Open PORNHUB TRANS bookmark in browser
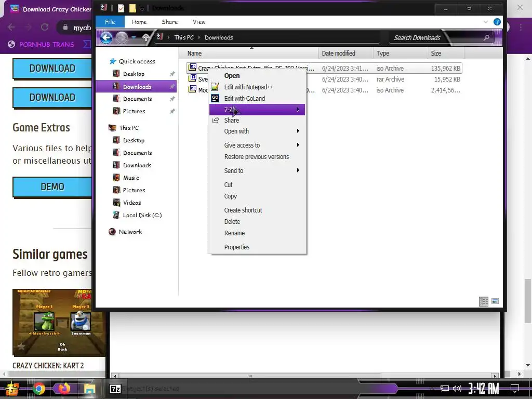 click(x=41, y=44)
